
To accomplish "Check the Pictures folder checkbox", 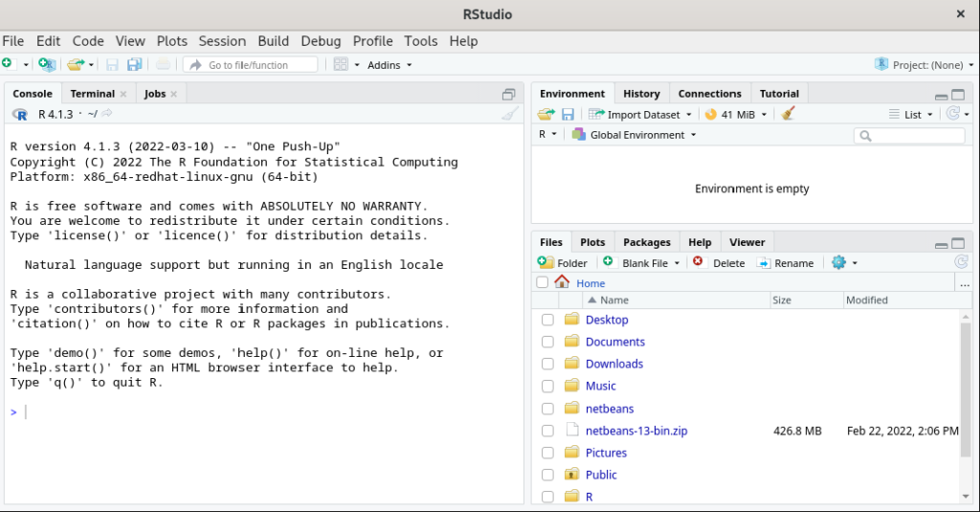I will click(x=547, y=453).
